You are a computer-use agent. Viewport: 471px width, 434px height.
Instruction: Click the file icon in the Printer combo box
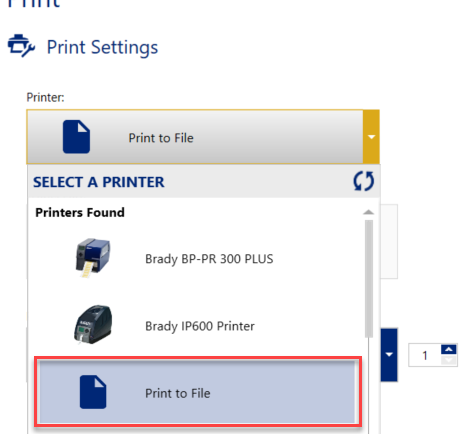point(76,137)
